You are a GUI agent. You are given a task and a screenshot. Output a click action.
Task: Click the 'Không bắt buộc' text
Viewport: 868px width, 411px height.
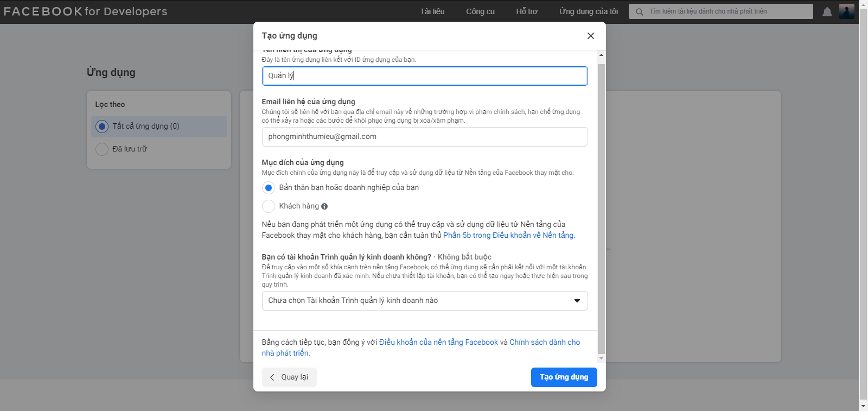pyautogui.click(x=464, y=257)
